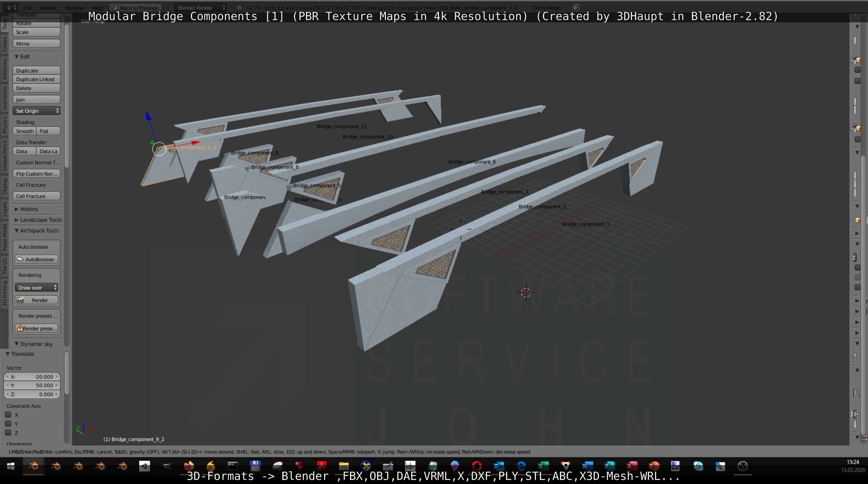Viewport: 868px width, 484px height.
Task: Open File Explorer folder in taskbar
Action: tap(344, 466)
